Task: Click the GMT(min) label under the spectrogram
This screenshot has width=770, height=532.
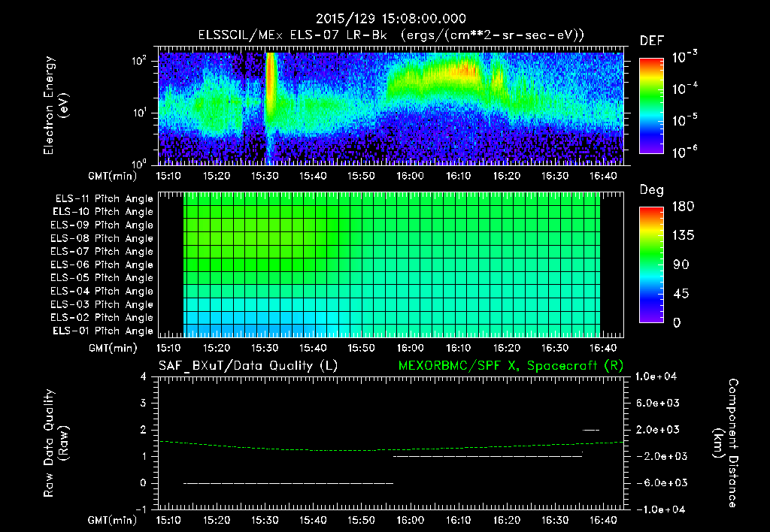Action: 113,176
